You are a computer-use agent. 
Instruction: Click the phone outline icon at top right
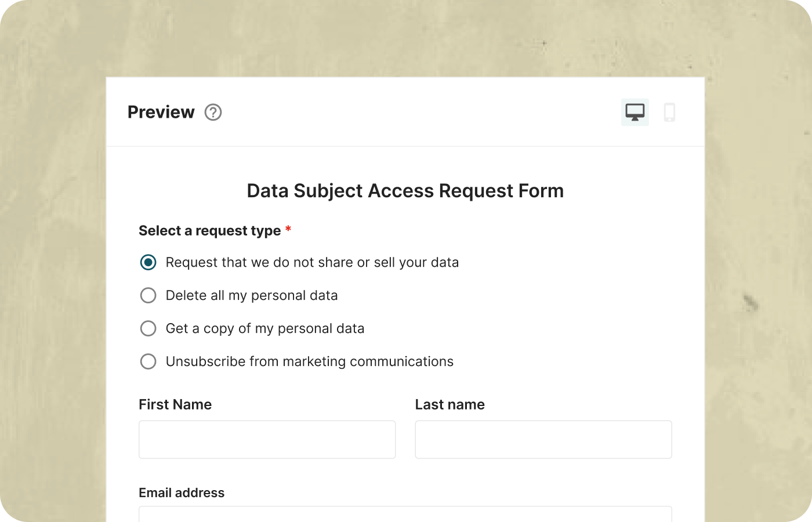click(670, 112)
